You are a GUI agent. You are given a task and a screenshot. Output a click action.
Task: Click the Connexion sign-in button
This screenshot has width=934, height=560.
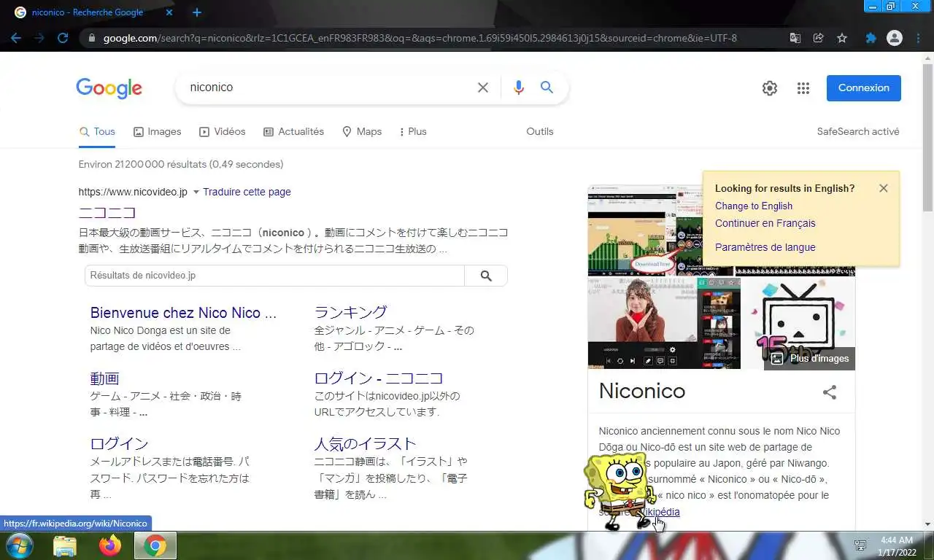[x=864, y=88]
